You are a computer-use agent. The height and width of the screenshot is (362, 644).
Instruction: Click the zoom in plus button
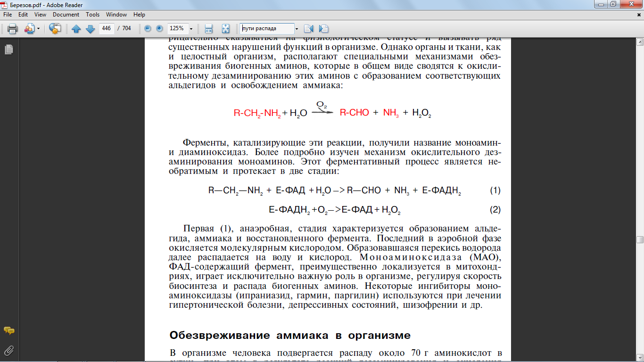(x=159, y=28)
